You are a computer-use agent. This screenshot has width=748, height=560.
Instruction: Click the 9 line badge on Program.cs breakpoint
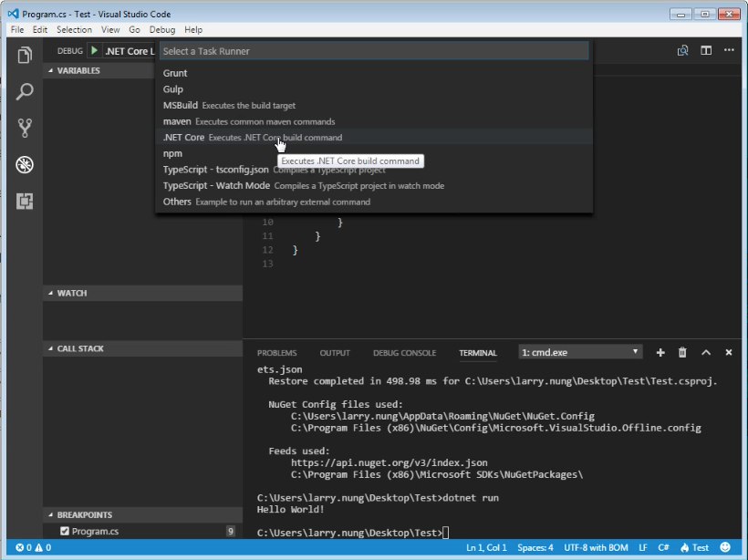pyautogui.click(x=231, y=532)
